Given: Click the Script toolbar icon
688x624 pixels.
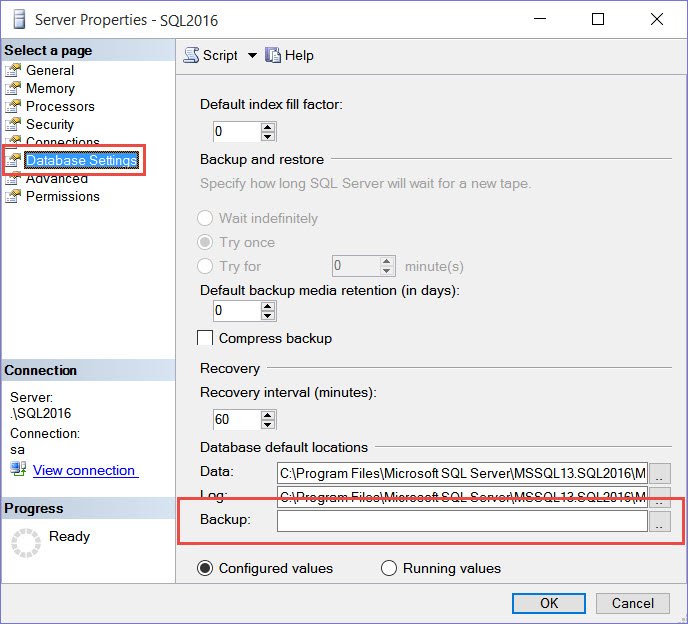Looking at the screenshot, I should [191, 55].
